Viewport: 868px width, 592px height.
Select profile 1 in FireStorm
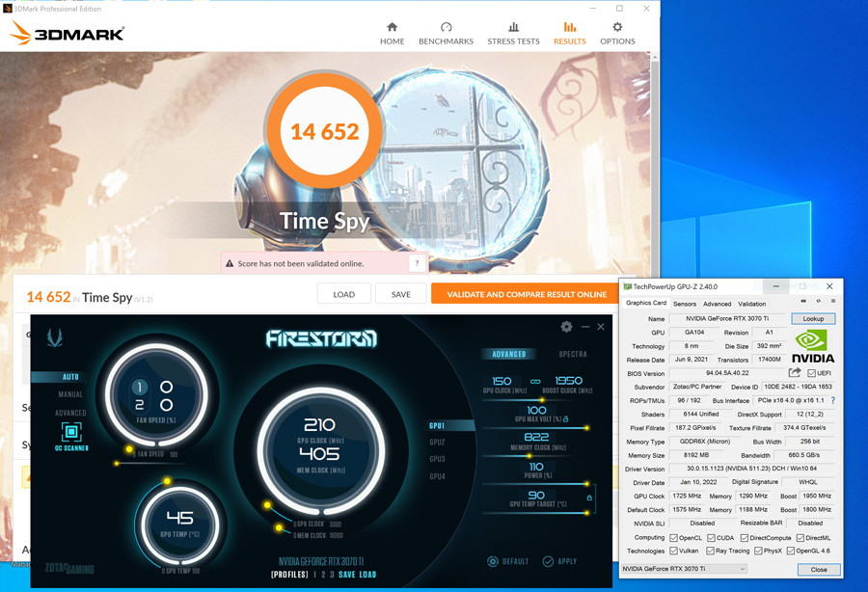(314, 575)
